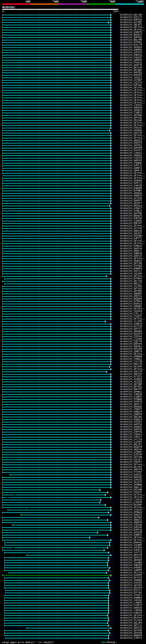Select the UniRef100_Q2KKZ1 row label
146x644 pixels.
pyautogui.click(x=131, y=474)
